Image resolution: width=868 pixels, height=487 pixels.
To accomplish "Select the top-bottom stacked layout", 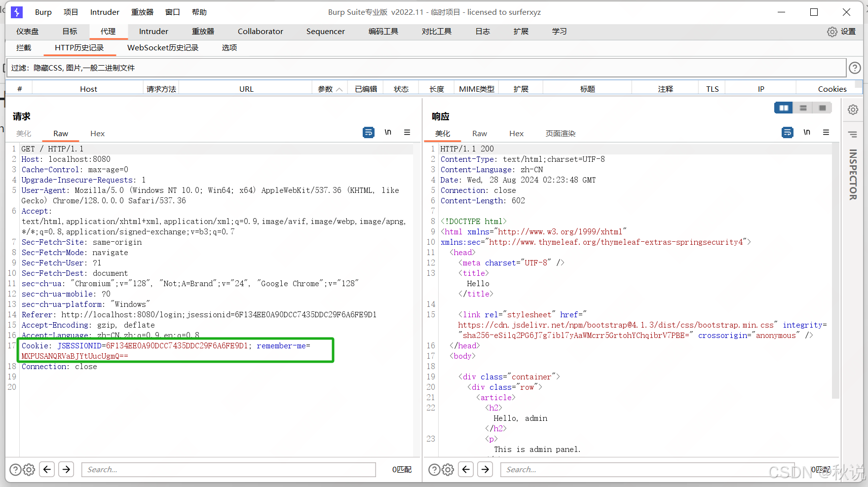I will (803, 108).
